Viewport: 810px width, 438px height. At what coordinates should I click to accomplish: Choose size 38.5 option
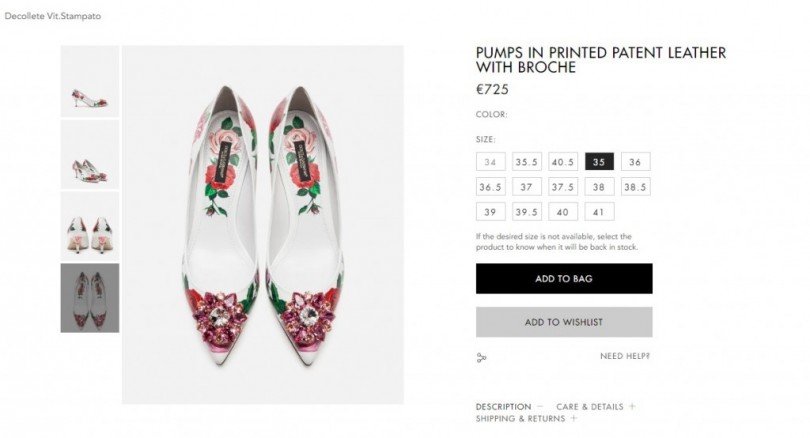click(x=635, y=187)
